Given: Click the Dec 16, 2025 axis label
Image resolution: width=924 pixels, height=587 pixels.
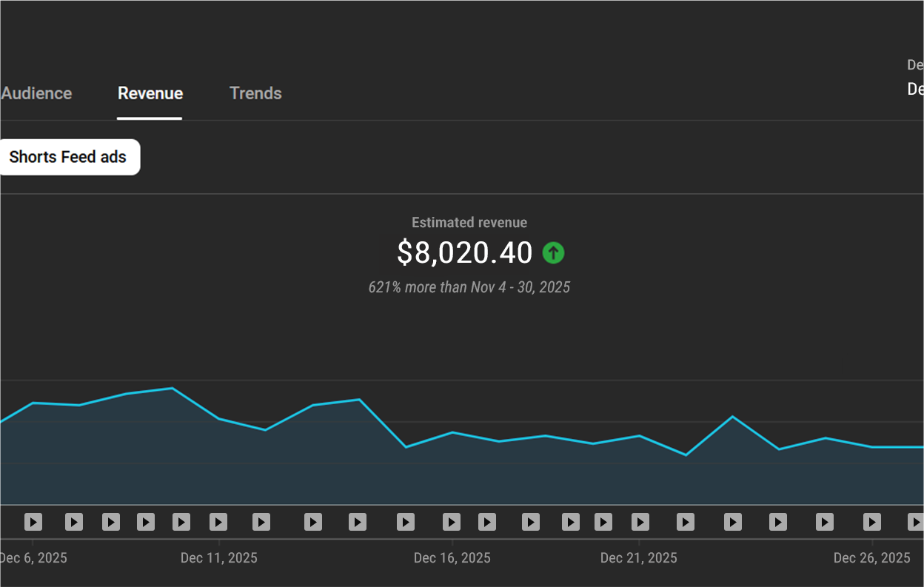Looking at the screenshot, I should click(452, 557).
